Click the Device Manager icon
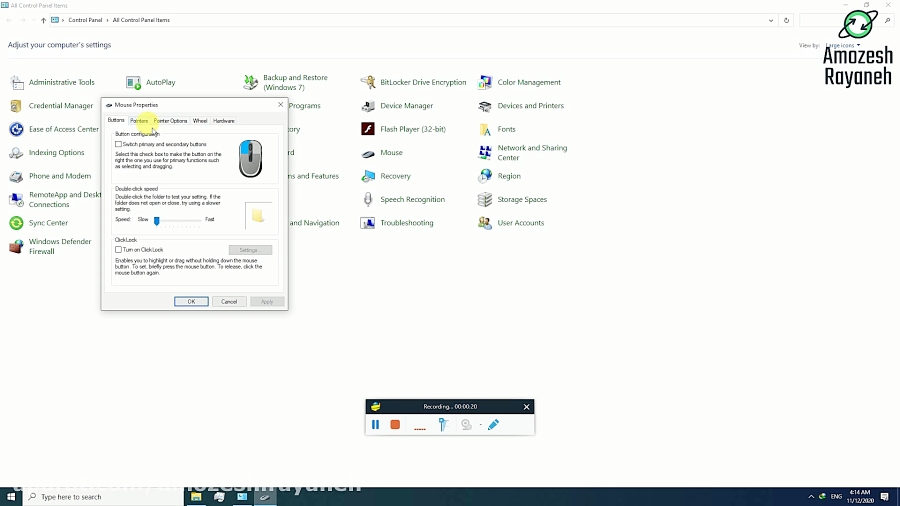The image size is (900, 506). (x=368, y=105)
